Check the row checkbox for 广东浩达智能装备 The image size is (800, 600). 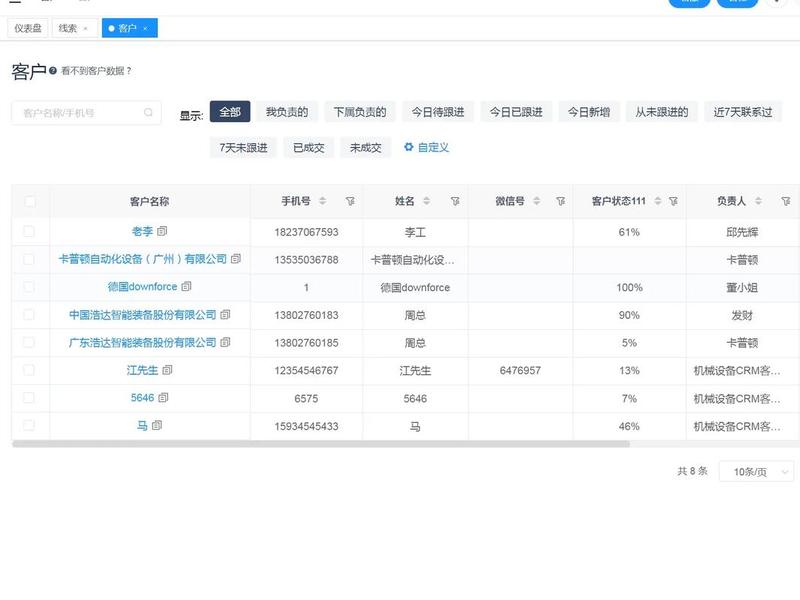pos(29,342)
